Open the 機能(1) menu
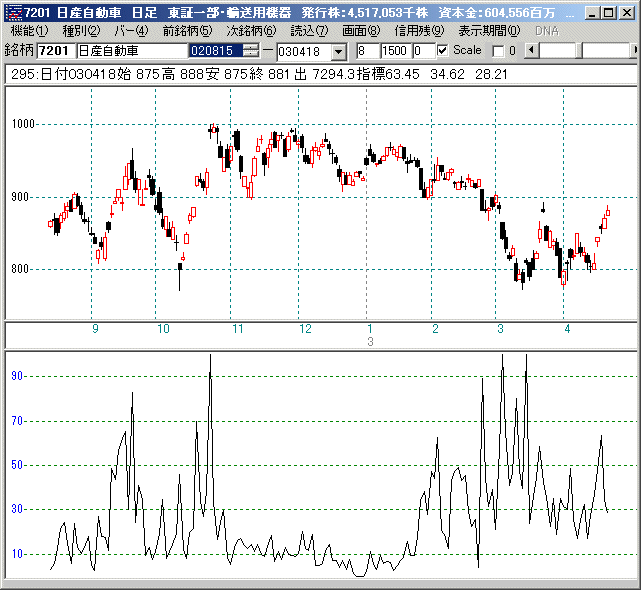 [29, 31]
